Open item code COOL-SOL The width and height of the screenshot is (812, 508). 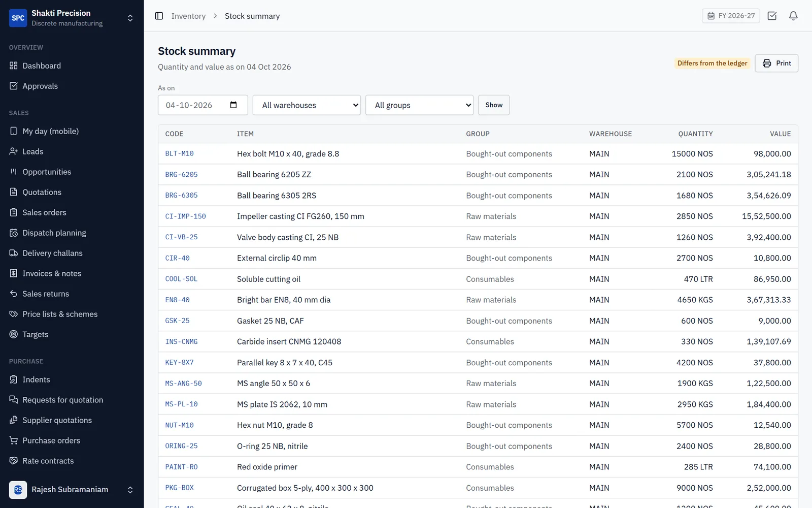[181, 279]
